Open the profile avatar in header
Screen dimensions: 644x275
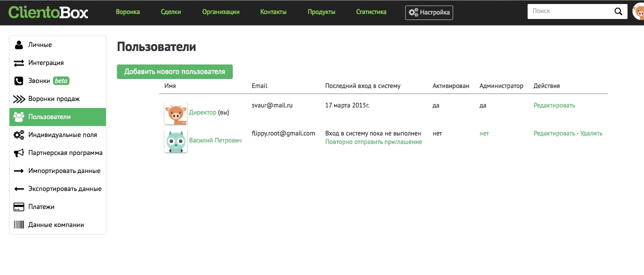click(x=638, y=11)
